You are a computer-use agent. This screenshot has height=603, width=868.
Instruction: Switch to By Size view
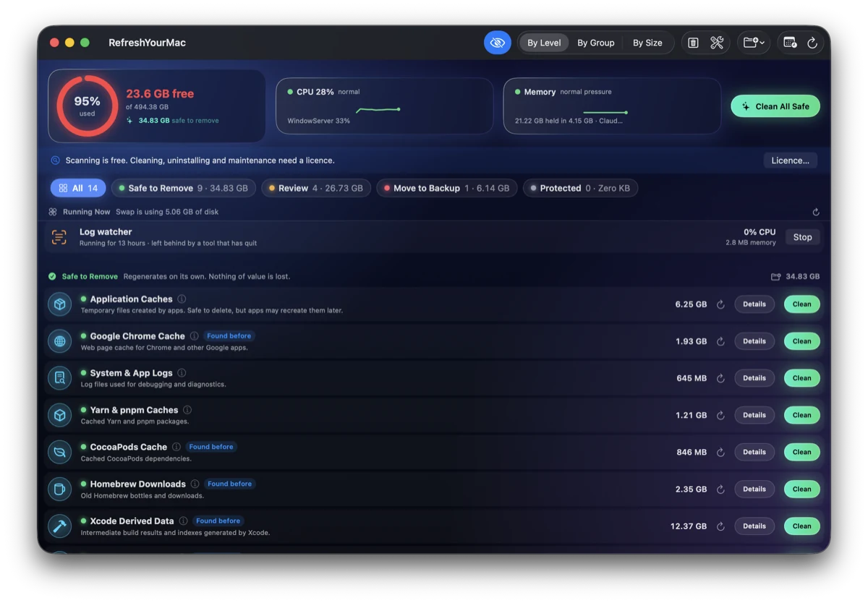[647, 43]
